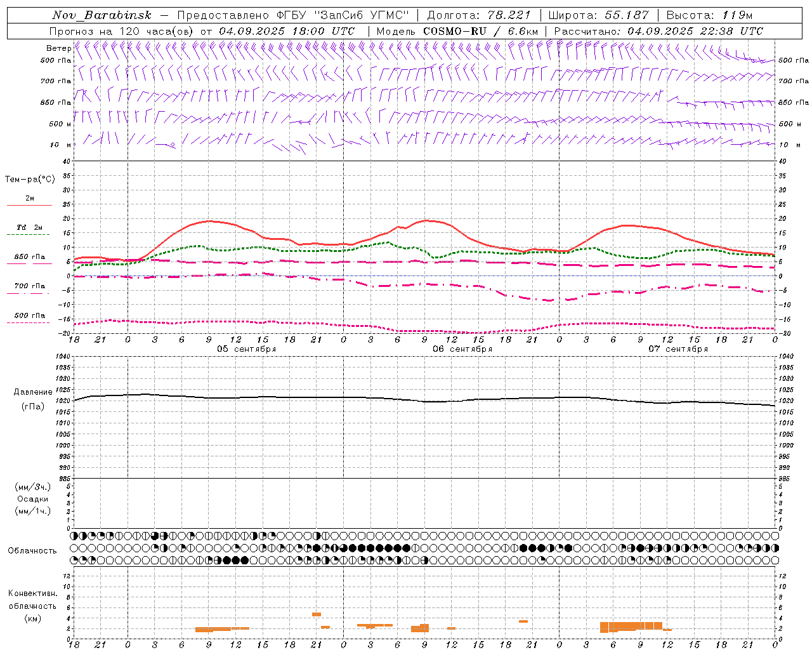Click the 2м temperature legend entry

pos(29,199)
